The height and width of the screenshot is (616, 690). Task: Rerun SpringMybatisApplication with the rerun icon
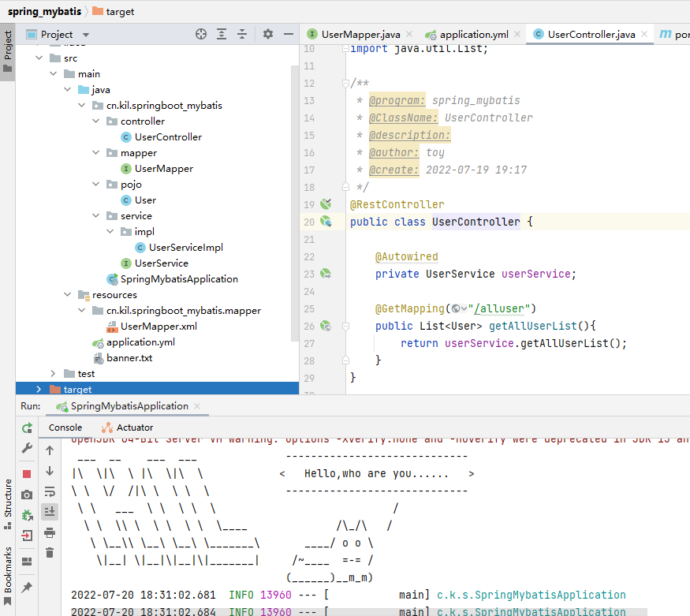coord(27,427)
